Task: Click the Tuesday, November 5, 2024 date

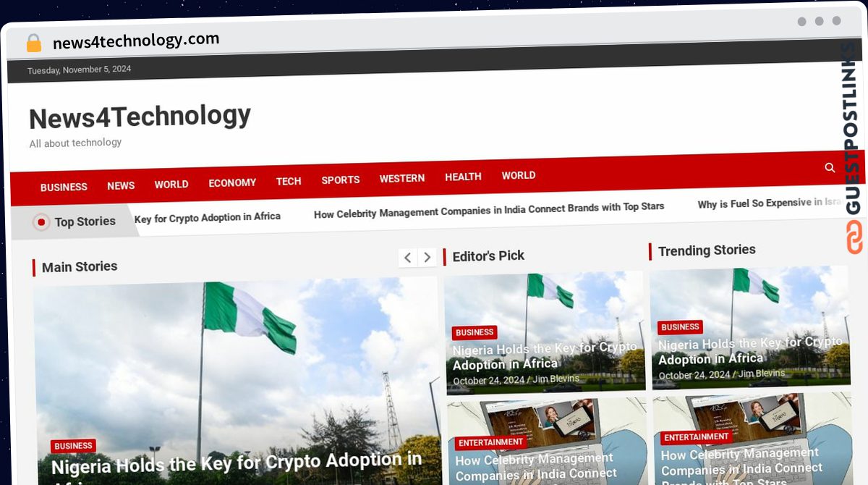Action: 80,70
